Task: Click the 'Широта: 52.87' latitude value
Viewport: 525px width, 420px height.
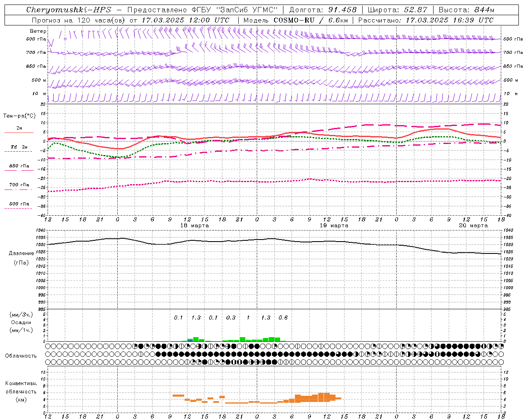Action: (397, 10)
